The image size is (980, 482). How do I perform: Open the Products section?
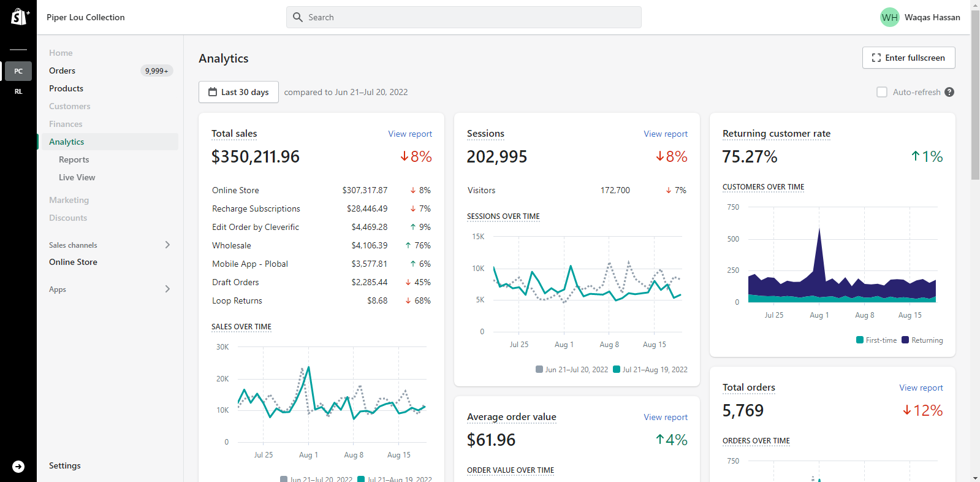pos(66,88)
